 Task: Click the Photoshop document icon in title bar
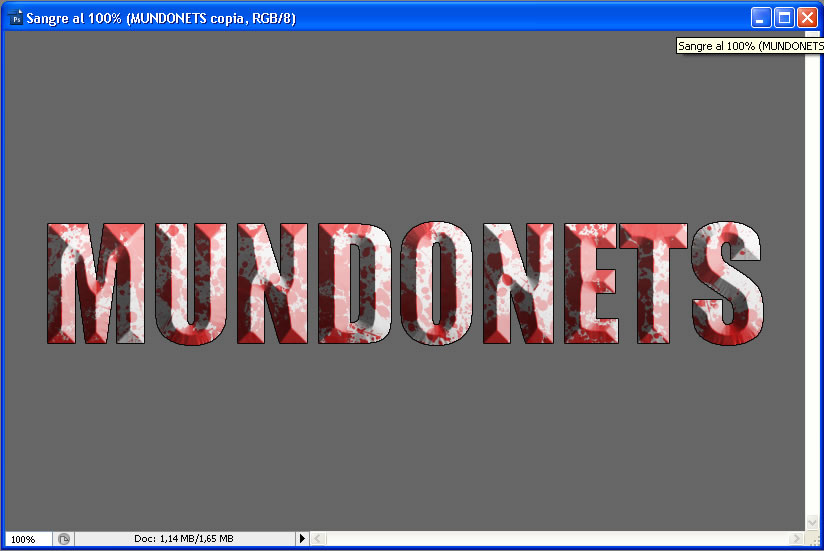click(16, 18)
